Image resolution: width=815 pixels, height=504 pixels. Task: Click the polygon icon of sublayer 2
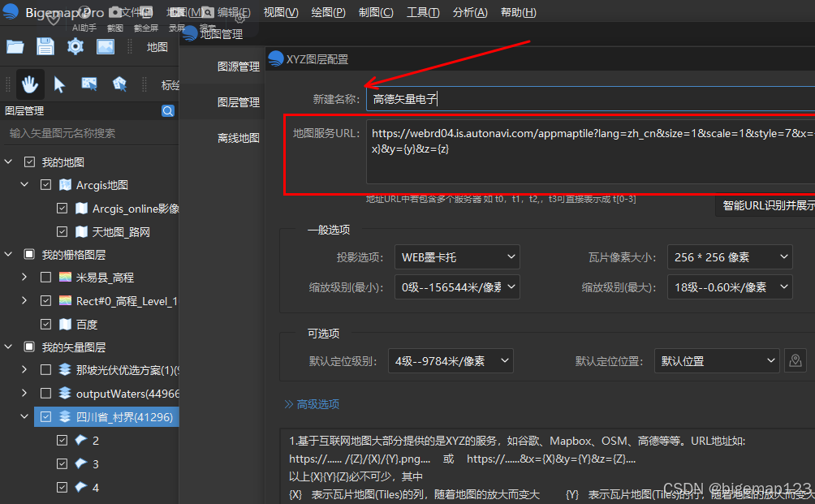80,440
